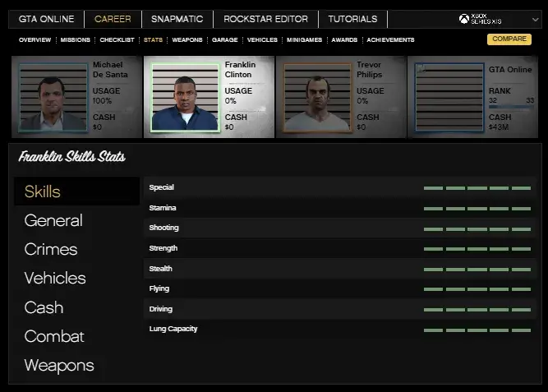This screenshot has height=392, width=548.
Task: Open the General stats category
Action: [53, 220]
